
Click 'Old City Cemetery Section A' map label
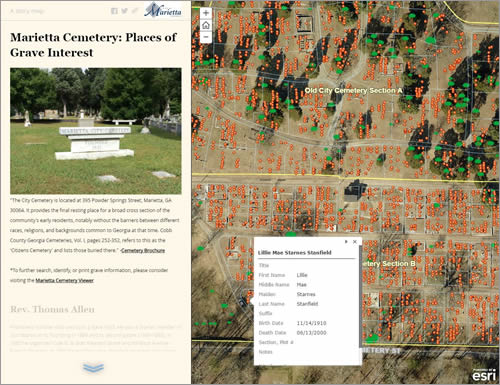pos(354,91)
